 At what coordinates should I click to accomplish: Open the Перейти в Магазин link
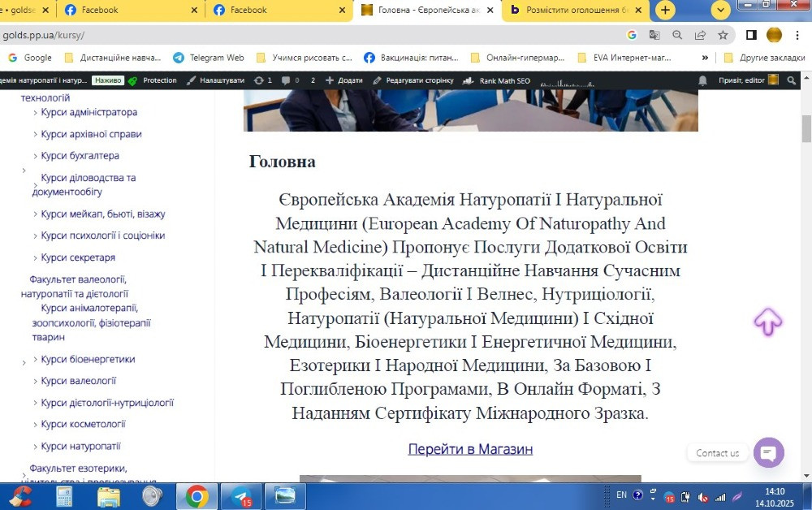tap(470, 449)
